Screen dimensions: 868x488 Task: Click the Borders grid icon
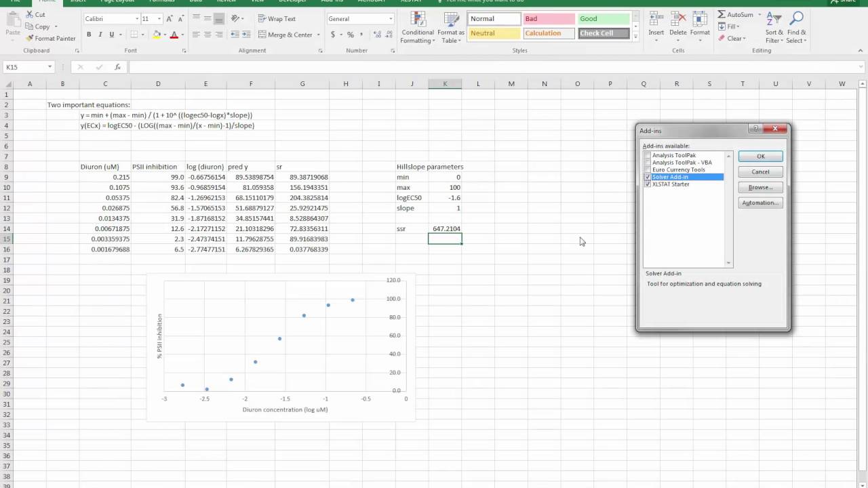[x=134, y=35]
